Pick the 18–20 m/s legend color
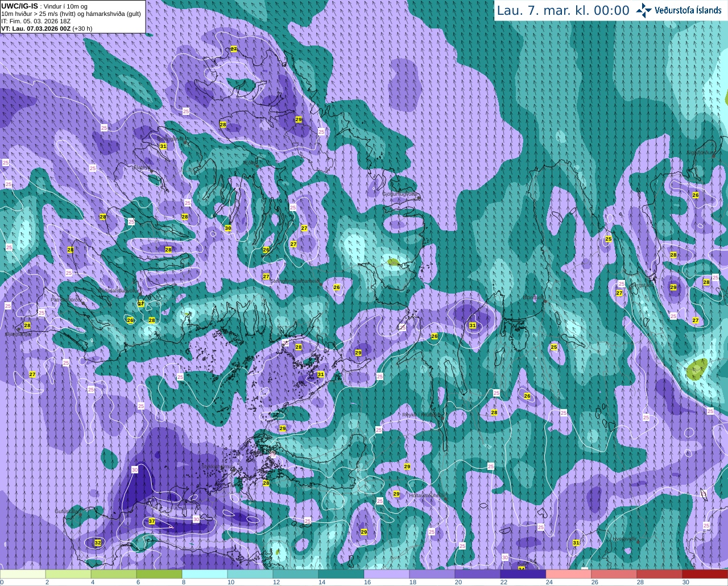 [x=432, y=574]
